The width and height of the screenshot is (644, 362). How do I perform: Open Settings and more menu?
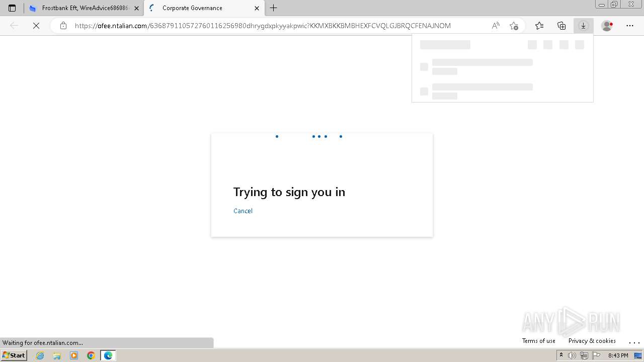630,26
